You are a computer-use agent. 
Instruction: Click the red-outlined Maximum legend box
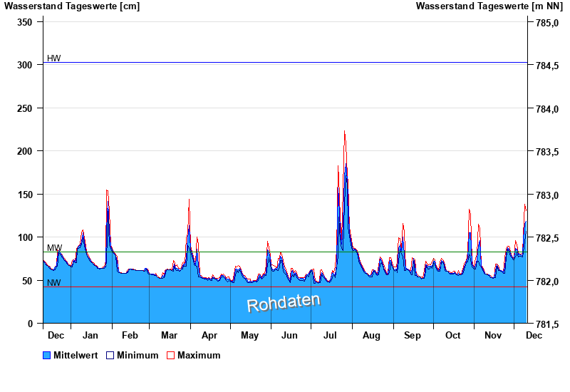coord(170,355)
